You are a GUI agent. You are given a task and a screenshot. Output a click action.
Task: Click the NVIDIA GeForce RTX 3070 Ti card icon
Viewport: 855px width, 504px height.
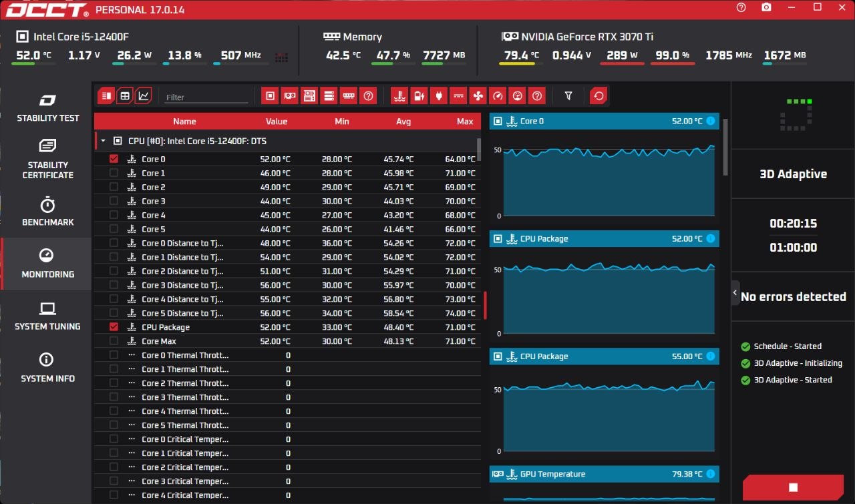click(x=510, y=37)
